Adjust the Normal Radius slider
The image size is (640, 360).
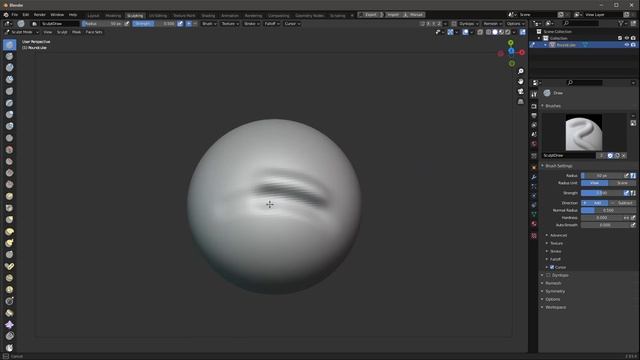click(608, 210)
